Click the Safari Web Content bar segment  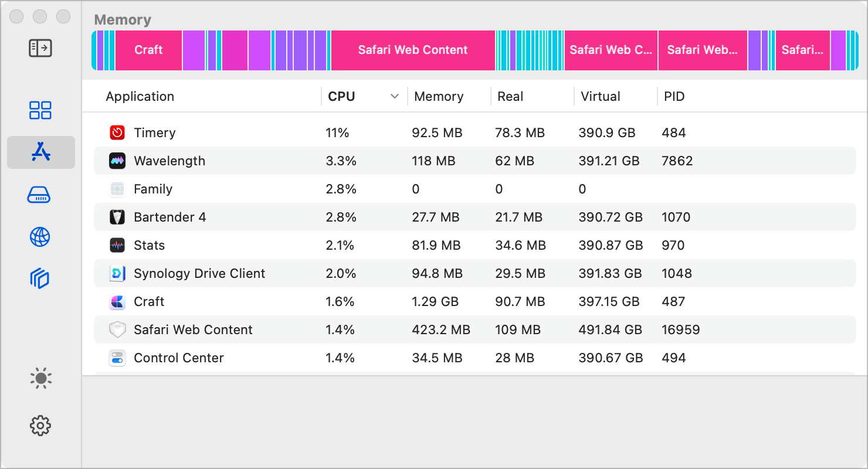(413, 50)
